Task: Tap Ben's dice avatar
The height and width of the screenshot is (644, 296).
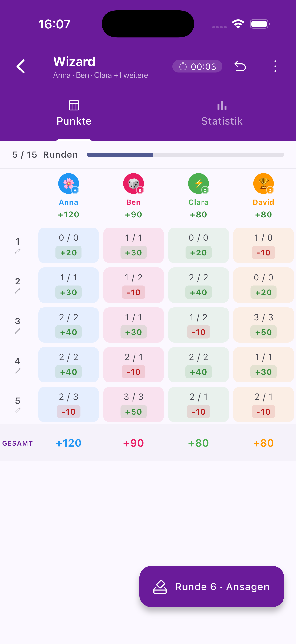Action: pyautogui.click(x=133, y=183)
